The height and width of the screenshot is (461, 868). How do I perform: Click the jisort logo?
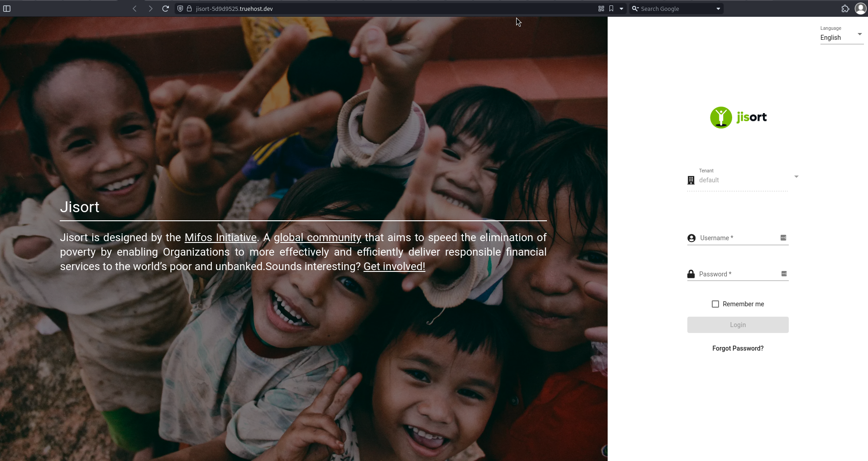pos(738,117)
